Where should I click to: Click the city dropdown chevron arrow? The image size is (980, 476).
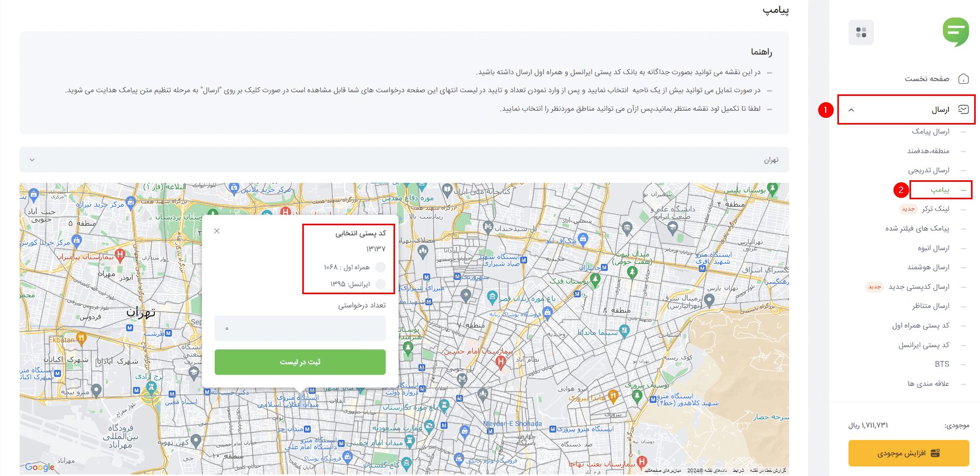(x=32, y=160)
